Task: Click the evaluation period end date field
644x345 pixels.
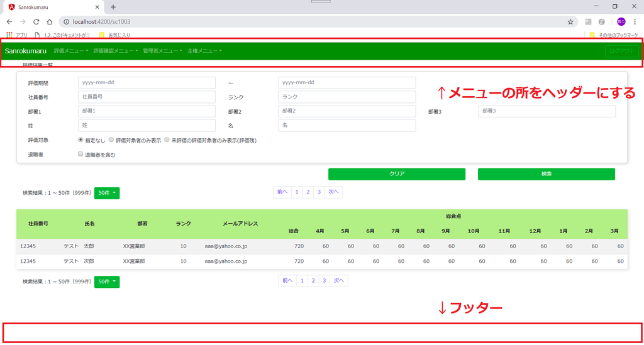Action: (x=347, y=82)
